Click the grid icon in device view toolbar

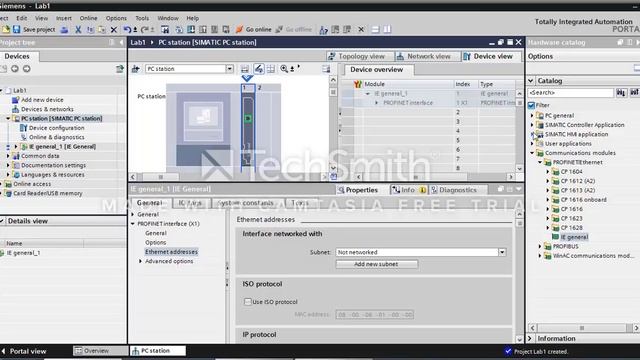tap(271, 69)
